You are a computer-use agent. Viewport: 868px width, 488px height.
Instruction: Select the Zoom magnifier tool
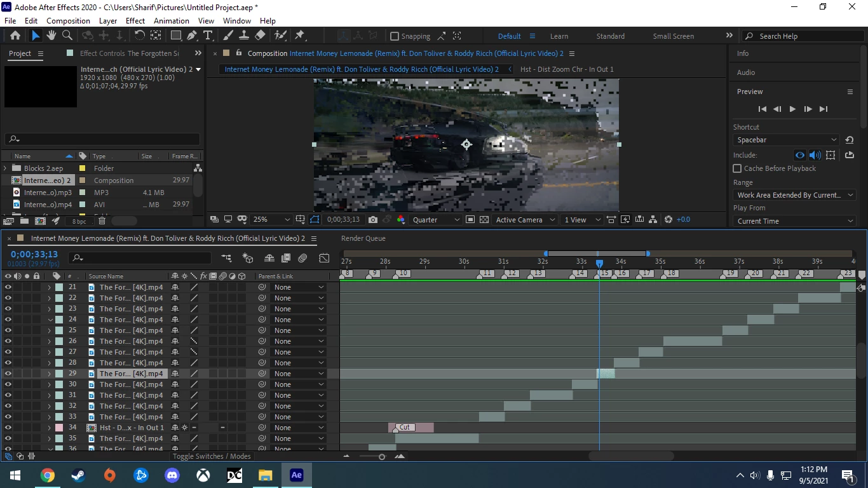[x=67, y=36]
